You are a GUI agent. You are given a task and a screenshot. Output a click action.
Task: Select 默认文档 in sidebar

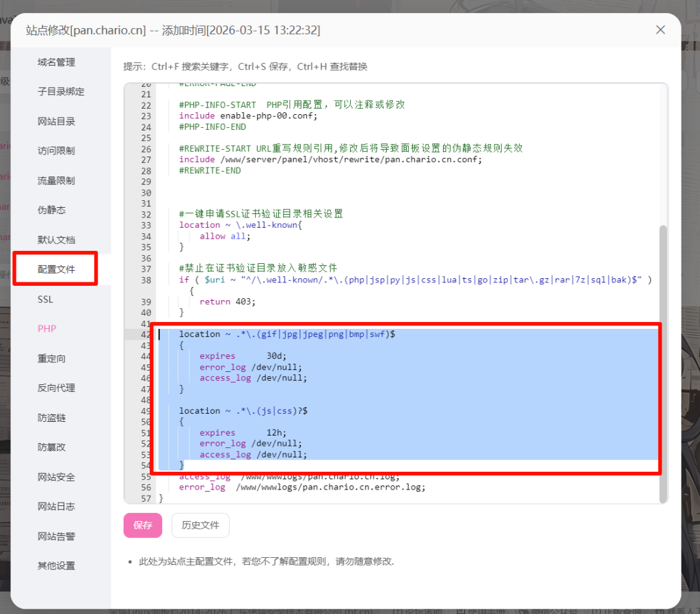[x=56, y=240]
